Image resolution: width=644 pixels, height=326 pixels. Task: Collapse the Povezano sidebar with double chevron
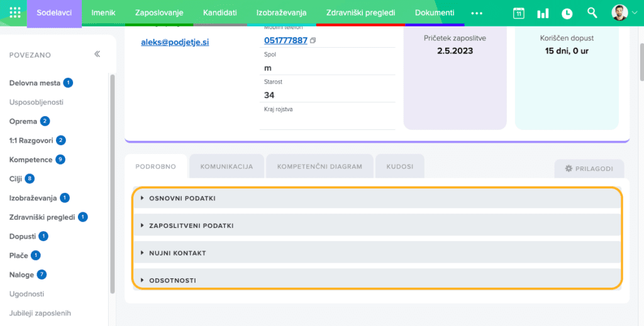coord(97,55)
